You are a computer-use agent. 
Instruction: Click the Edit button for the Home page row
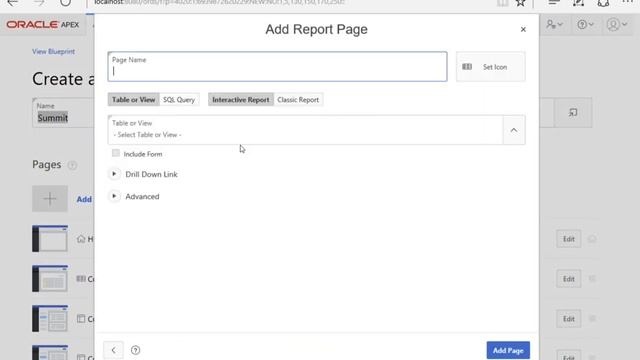[x=569, y=239]
